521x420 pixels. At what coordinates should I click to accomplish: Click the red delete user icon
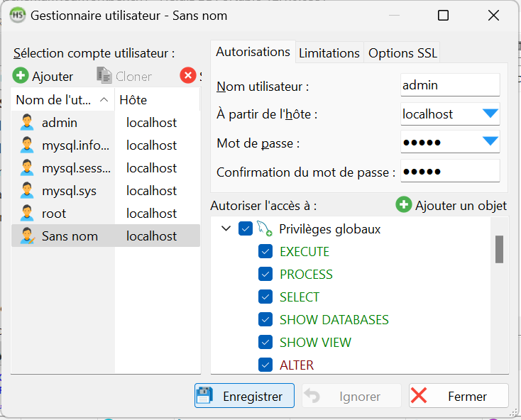coord(187,76)
